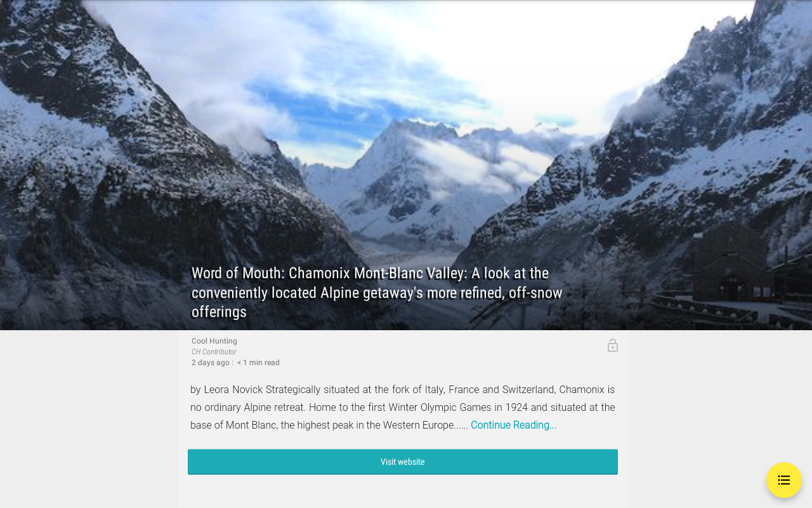Open the Word of Mouth article headline
The image size is (812, 508).
click(x=377, y=293)
